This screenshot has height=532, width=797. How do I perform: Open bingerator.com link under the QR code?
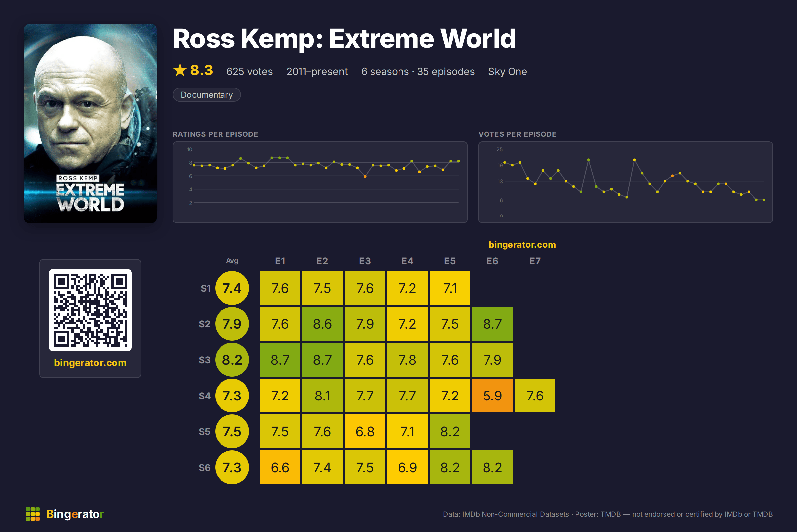(90, 363)
